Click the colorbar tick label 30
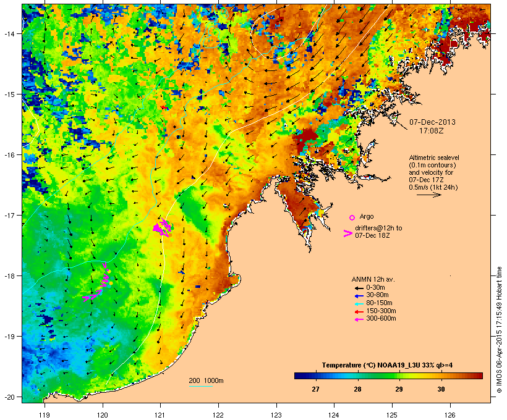This screenshot has width=507, height=420. (x=441, y=389)
